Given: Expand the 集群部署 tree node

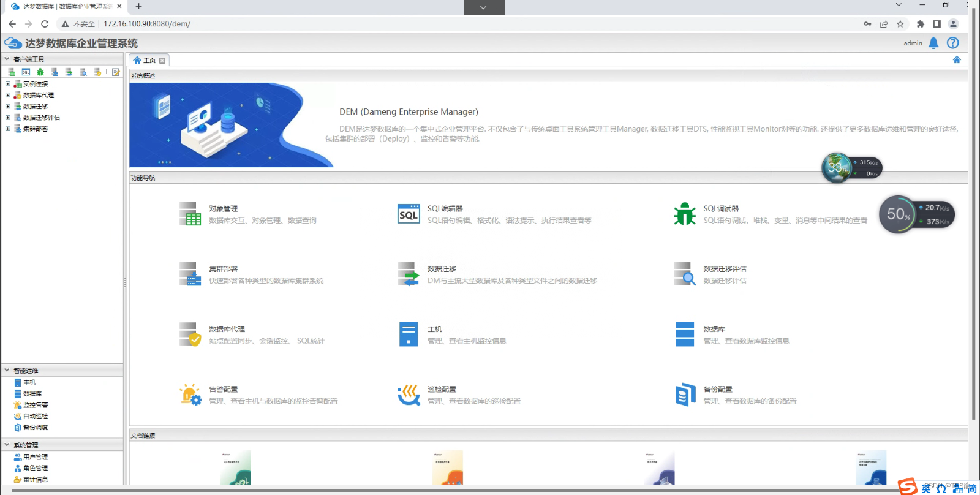Looking at the screenshot, I should pos(8,129).
